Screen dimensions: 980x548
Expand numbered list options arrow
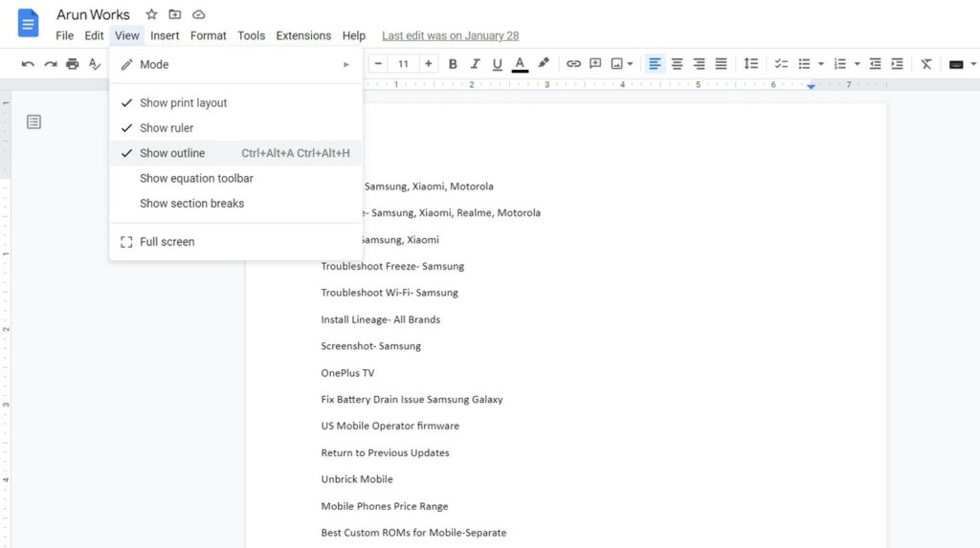(857, 64)
